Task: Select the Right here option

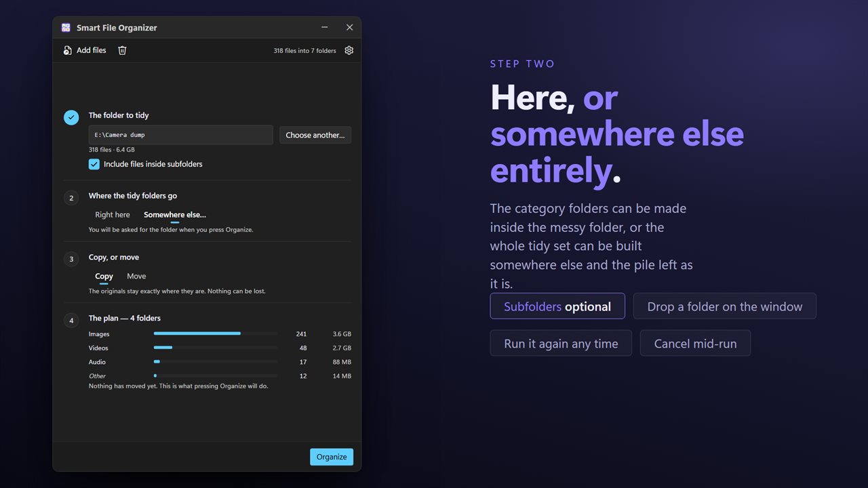Action: [x=113, y=215]
